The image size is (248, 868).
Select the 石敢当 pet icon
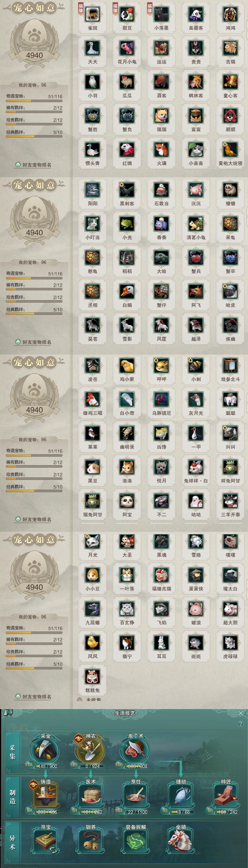(161, 190)
